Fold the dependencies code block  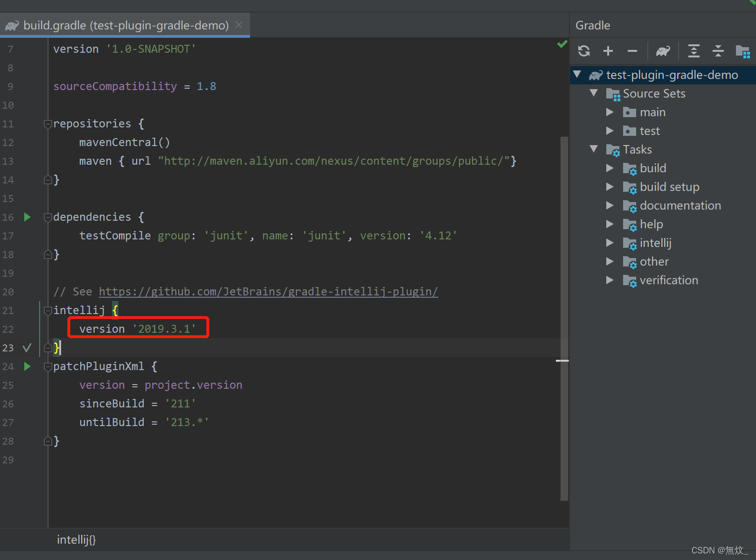[48, 217]
